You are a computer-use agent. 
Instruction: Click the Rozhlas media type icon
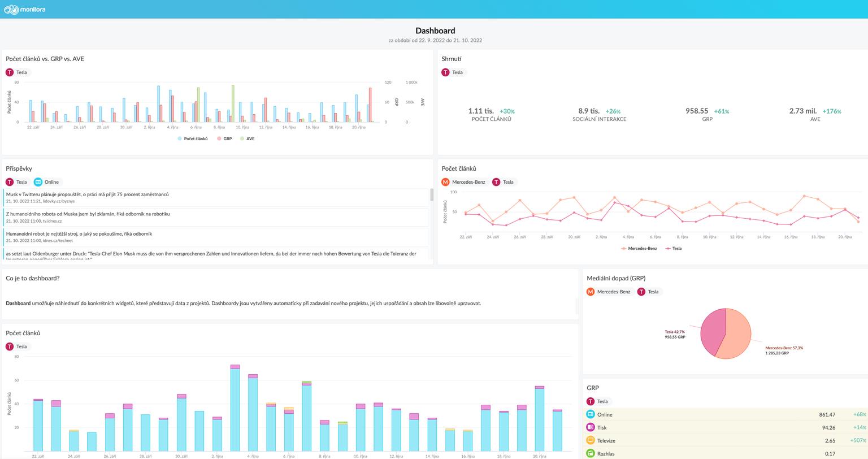(591, 453)
